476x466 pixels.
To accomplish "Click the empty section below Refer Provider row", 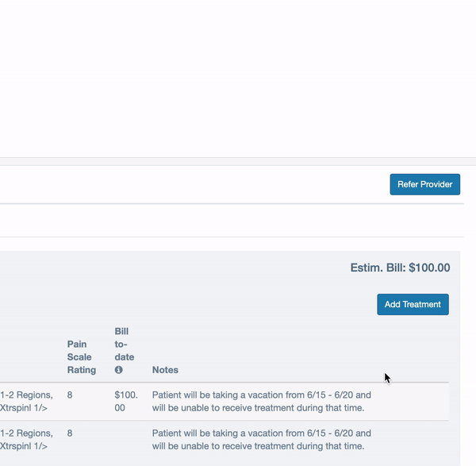I will click(x=232, y=220).
